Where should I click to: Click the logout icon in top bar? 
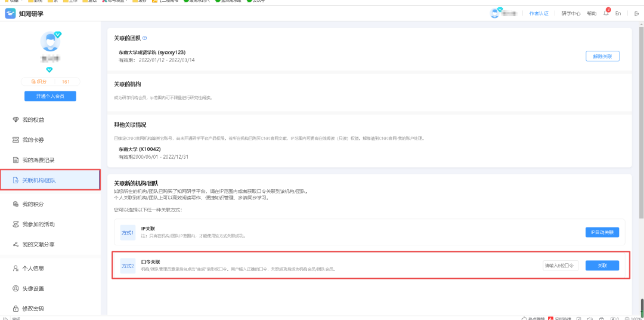(637, 14)
